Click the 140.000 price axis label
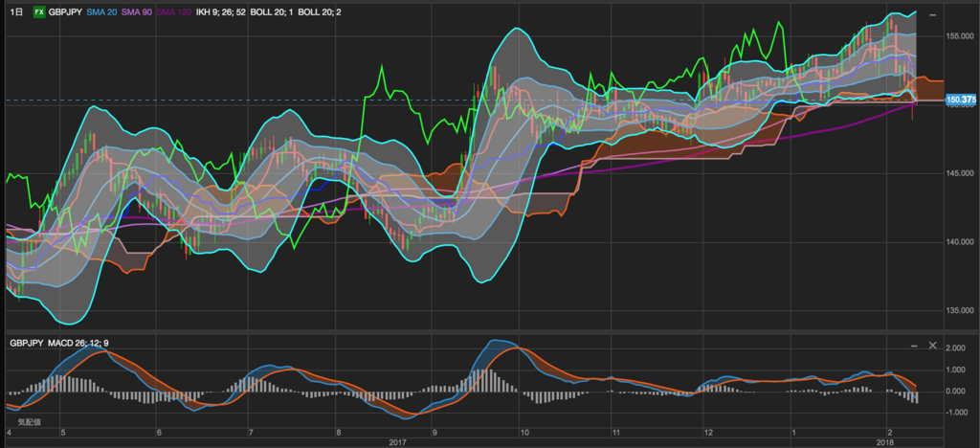The width and height of the screenshot is (980, 448). click(961, 242)
